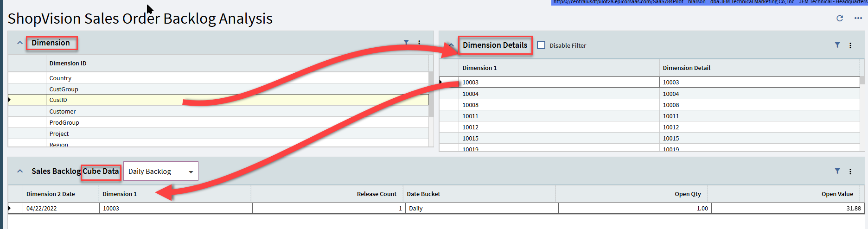Click the Dimension ID column header

[237, 63]
